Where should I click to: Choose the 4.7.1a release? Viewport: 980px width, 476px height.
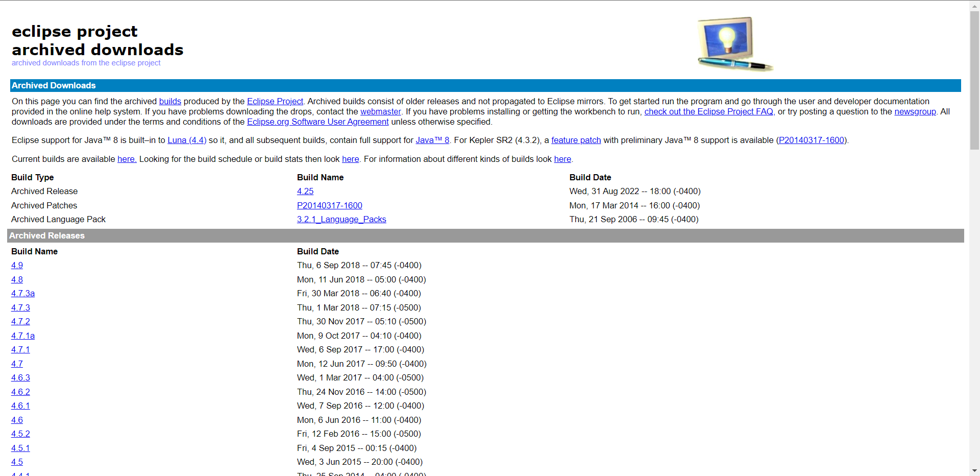pos(23,336)
